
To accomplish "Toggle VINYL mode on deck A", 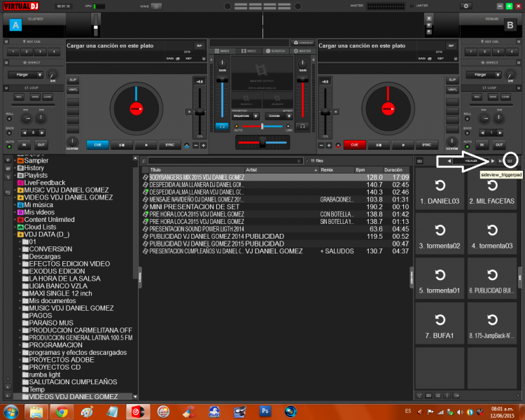I will (x=73, y=90).
